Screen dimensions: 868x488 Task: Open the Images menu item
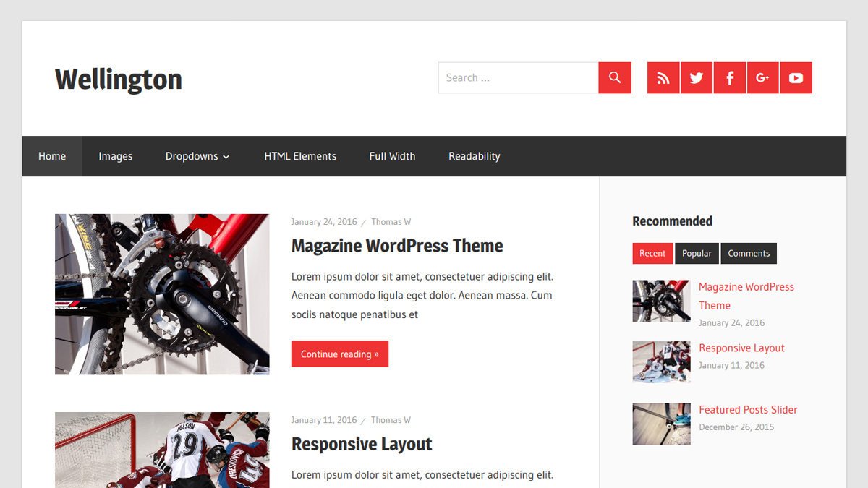[116, 156]
